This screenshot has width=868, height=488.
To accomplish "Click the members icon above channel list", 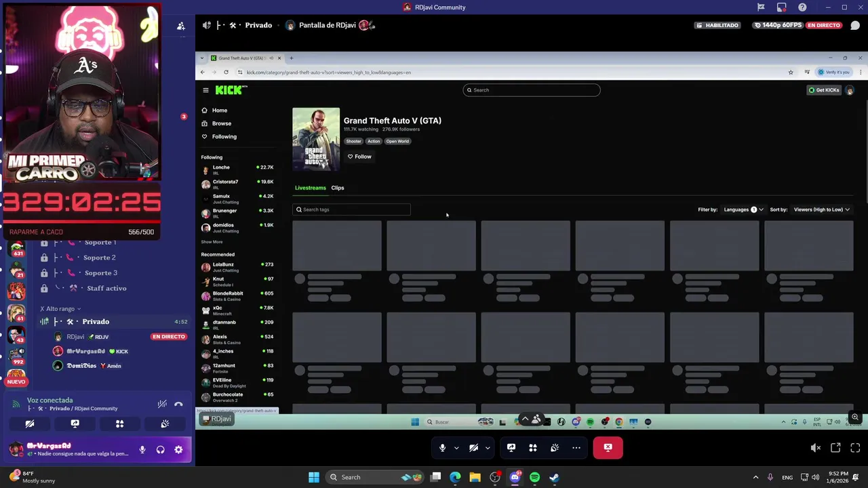I will pyautogui.click(x=181, y=26).
